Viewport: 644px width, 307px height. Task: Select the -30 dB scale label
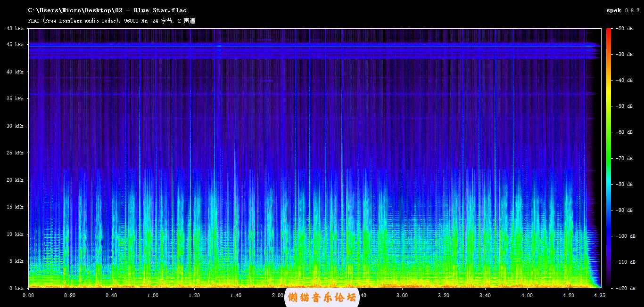(x=625, y=55)
